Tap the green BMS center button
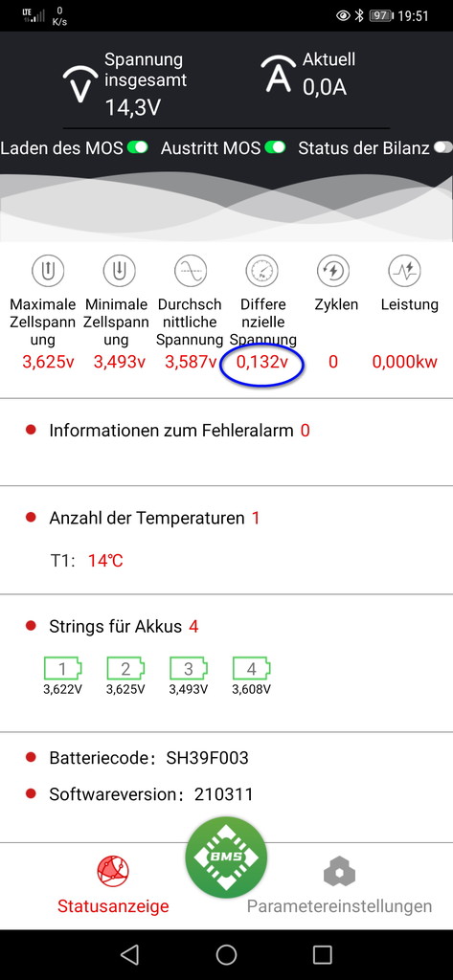The width and height of the screenshot is (453, 980). coord(226,857)
